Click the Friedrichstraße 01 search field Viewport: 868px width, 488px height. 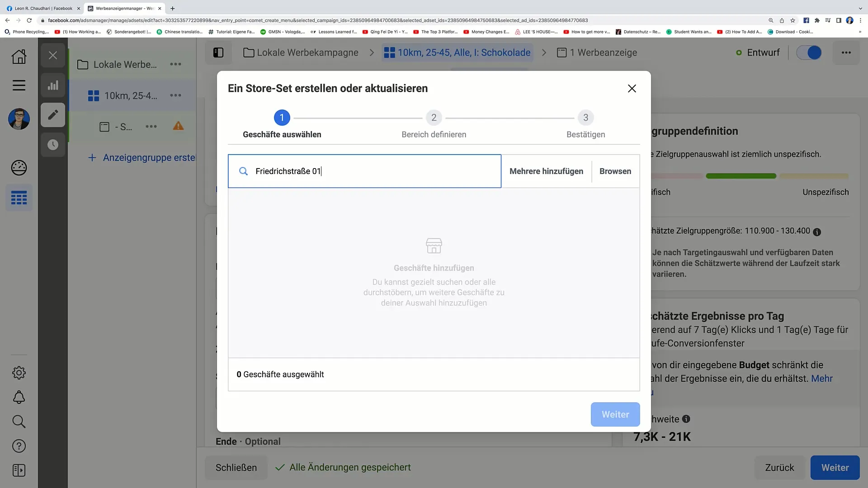click(x=364, y=171)
